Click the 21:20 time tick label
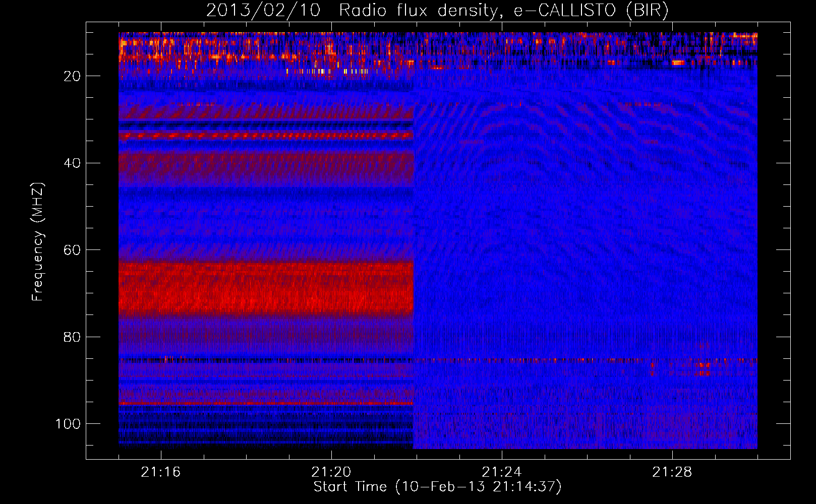816x504 pixels. [331, 472]
